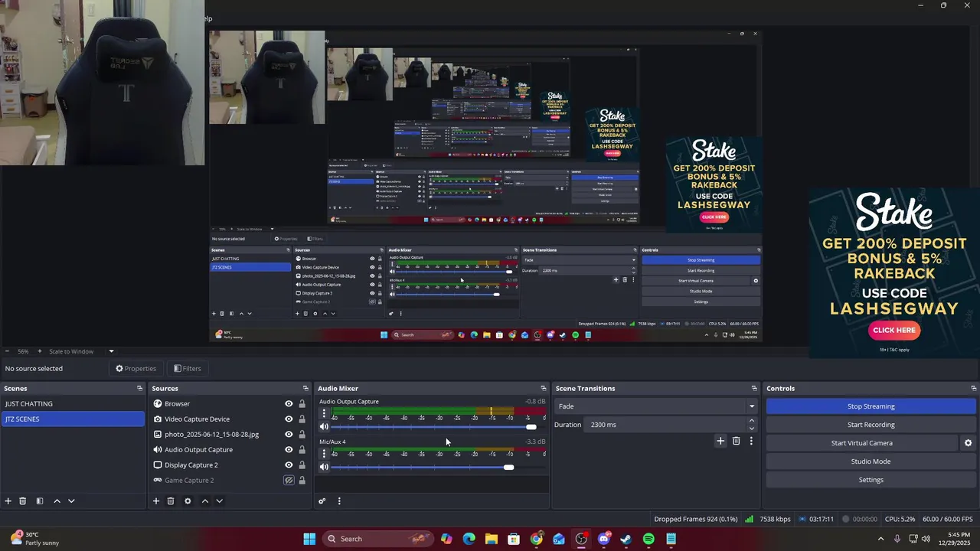Open the Fade transition dropdown
This screenshot has width=980, height=551.
[655, 406]
